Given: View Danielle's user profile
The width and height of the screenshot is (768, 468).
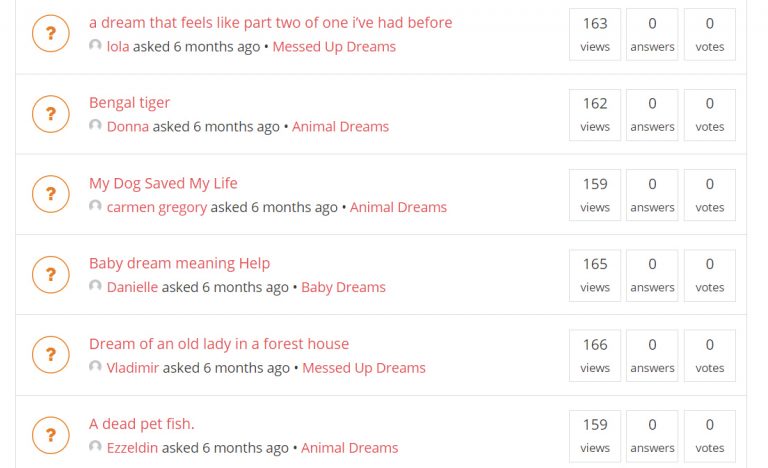Looking at the screenshot, I should (132, 287).
